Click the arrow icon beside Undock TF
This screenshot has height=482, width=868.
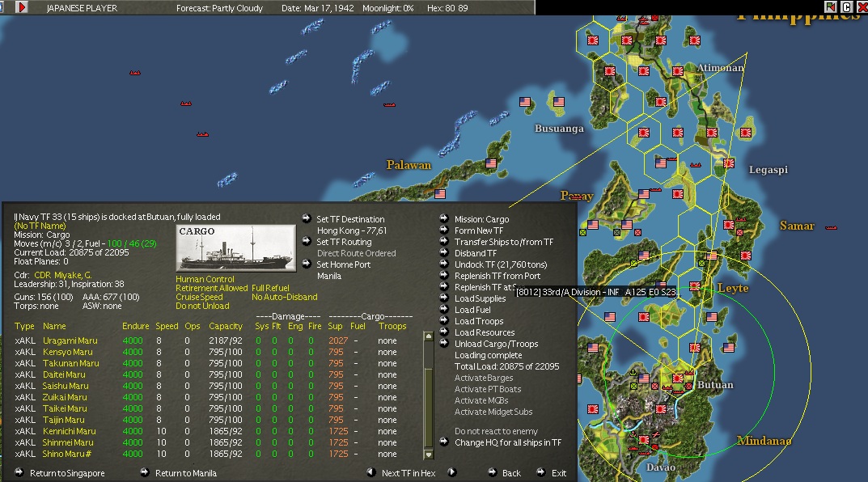(x=444, y=264)
